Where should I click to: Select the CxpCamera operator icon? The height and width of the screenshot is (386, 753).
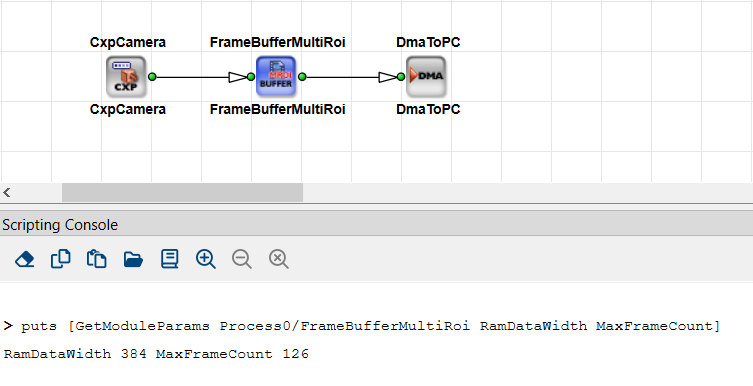(x=126, y=77)
